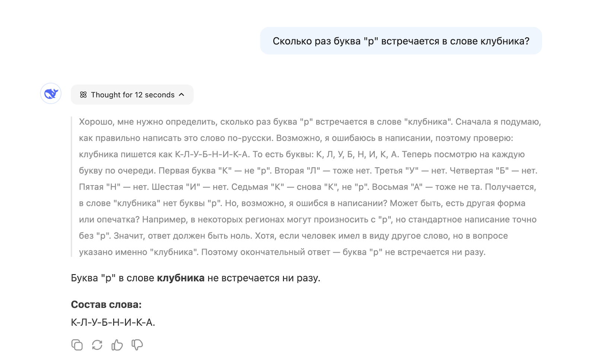Click the letter breakdown 'К-Л-У-Б-Н-И-К-А'
This screenshot has height=364, width=596.
(x=114, y=322)
